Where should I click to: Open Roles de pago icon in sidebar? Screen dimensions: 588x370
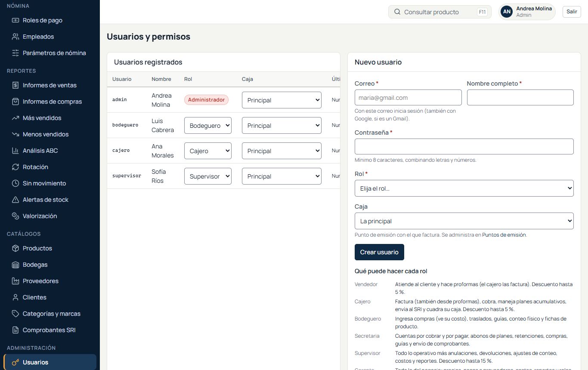15,20
